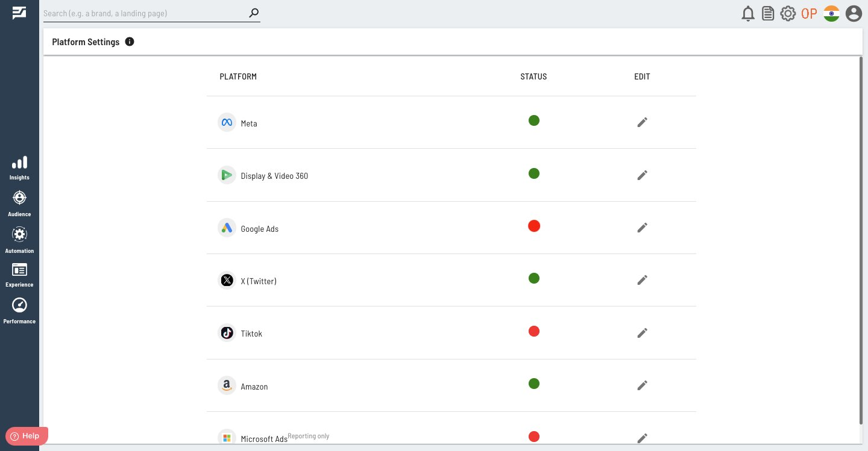Open the document reports icon
This screenshot has width=868, height=451.
pos(768,13)
